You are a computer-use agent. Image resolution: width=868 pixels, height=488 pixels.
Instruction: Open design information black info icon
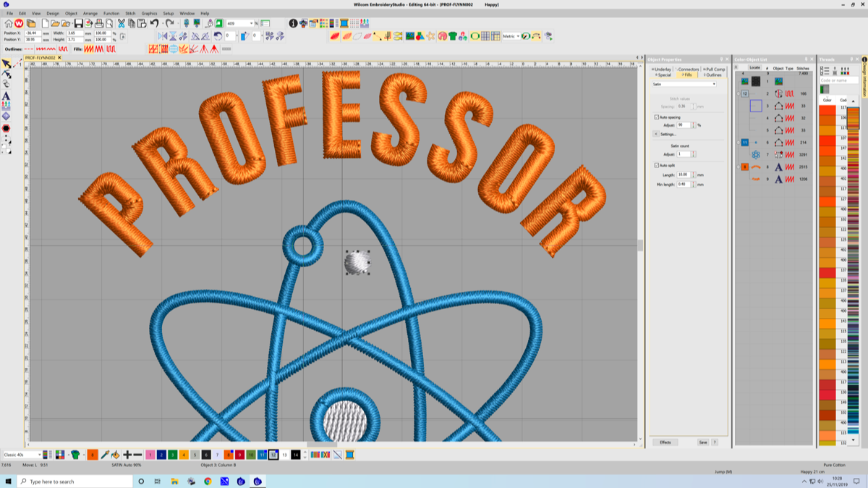(293, 24)
